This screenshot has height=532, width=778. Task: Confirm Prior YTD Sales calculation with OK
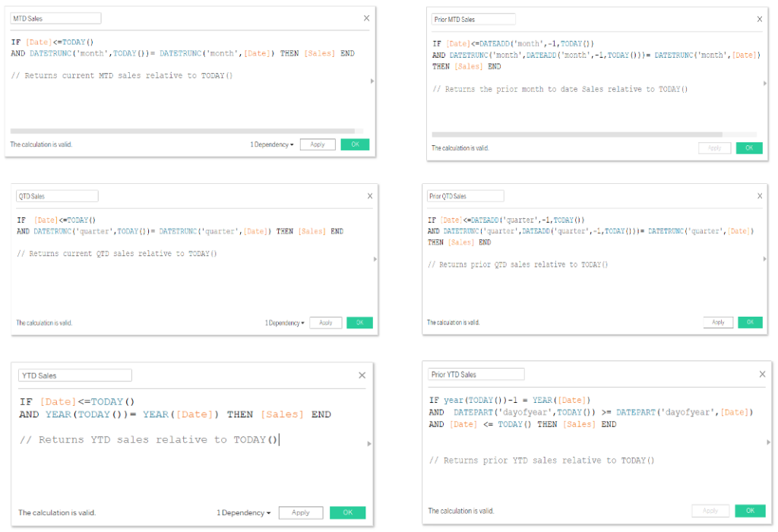coord(750,511)
